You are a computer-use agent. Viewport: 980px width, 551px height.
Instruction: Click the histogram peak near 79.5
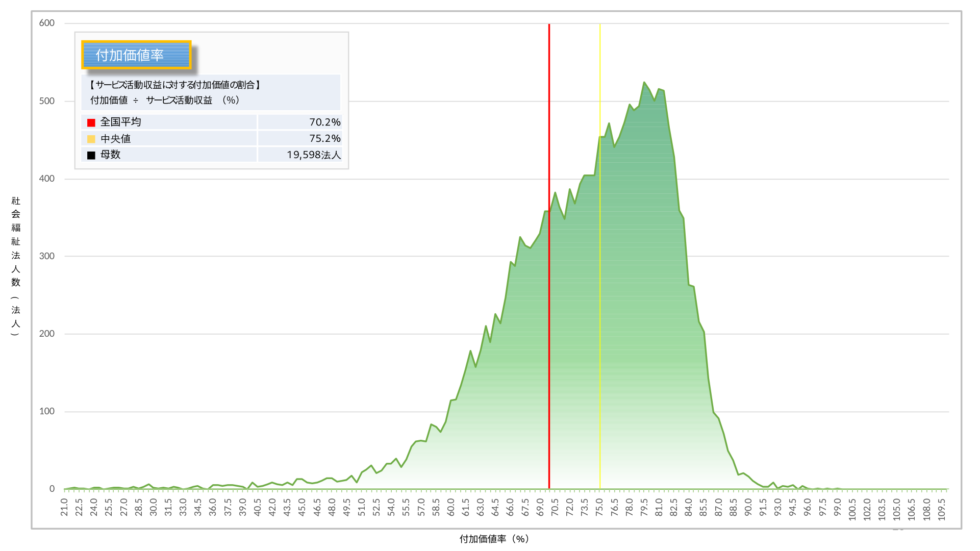pyautogui.click(x=644, y=83)
